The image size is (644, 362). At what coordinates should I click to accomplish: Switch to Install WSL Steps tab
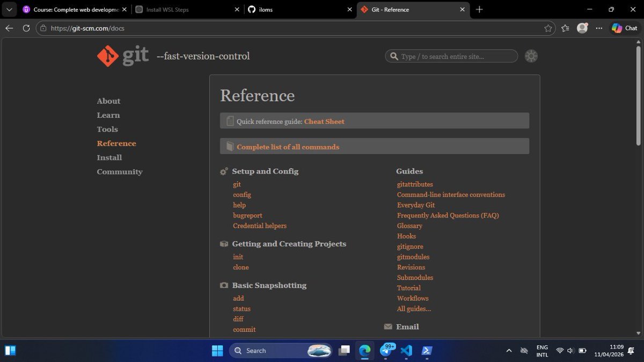186,10
